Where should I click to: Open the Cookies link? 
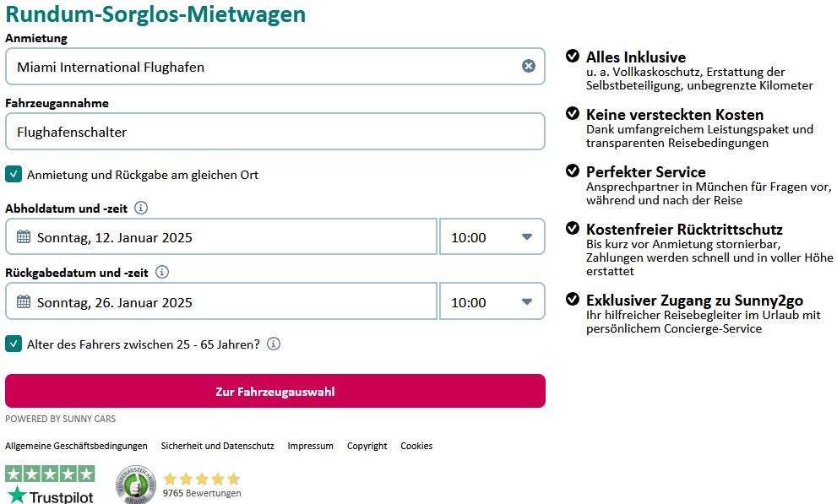(416, 446)
